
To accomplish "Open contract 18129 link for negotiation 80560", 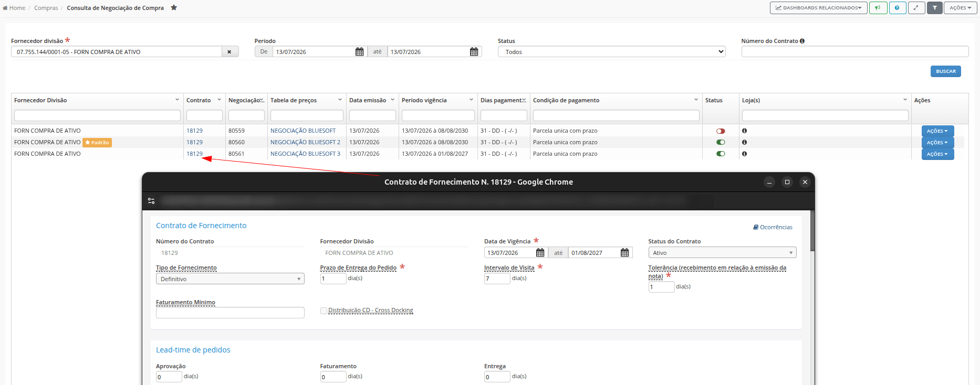I will [x=194, y=142].
